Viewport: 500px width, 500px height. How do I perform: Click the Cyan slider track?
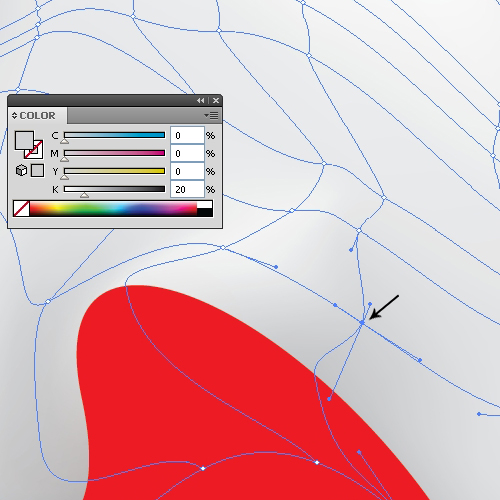[x=114, y=135]
